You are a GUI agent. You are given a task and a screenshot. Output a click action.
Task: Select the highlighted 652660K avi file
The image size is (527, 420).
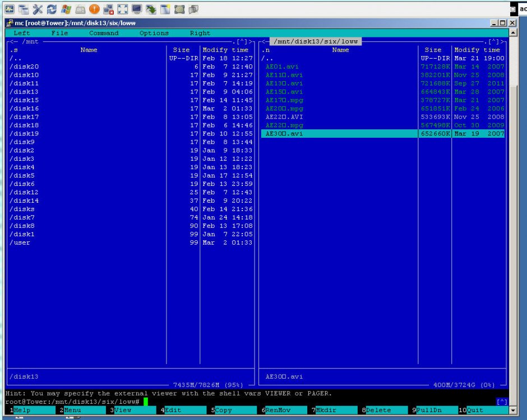[383, 134]
